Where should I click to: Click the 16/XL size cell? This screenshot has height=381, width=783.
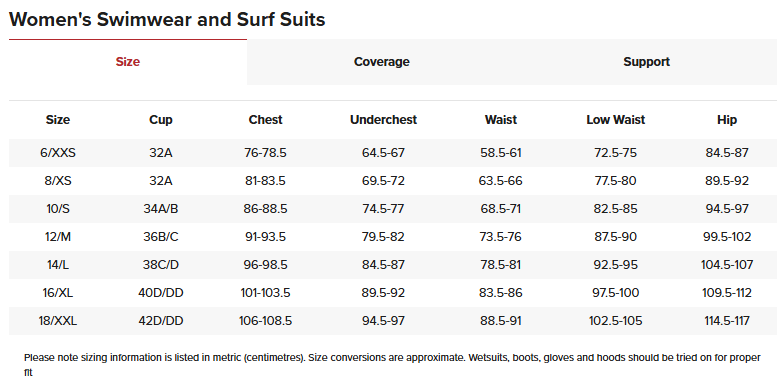[58, 293]
